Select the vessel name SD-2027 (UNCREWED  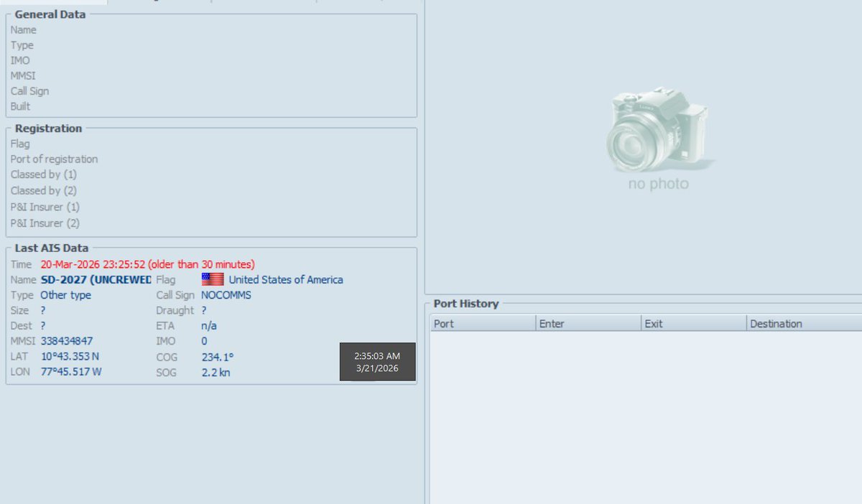pos(96,280)
